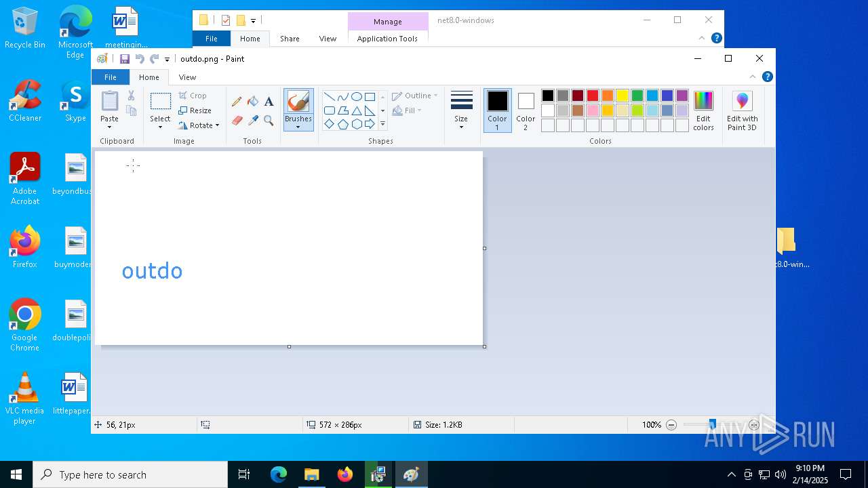Open Application Tools tab in File Explorer
Viewport: 868px width, 488px height.
tap(387, 39)
